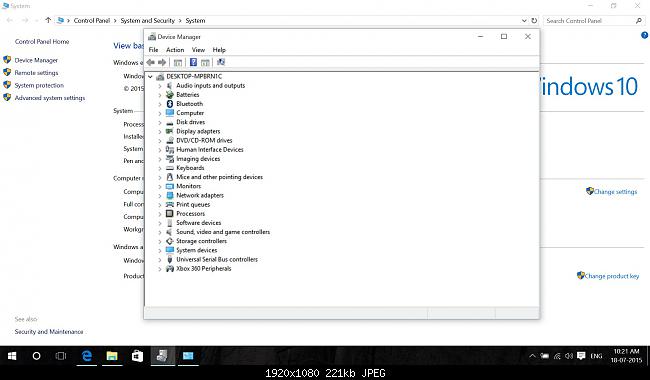Click System and Security in breadcrumb
Image resolution: width=650 pixels, height=380 pixels.
[x=148, y=20]
